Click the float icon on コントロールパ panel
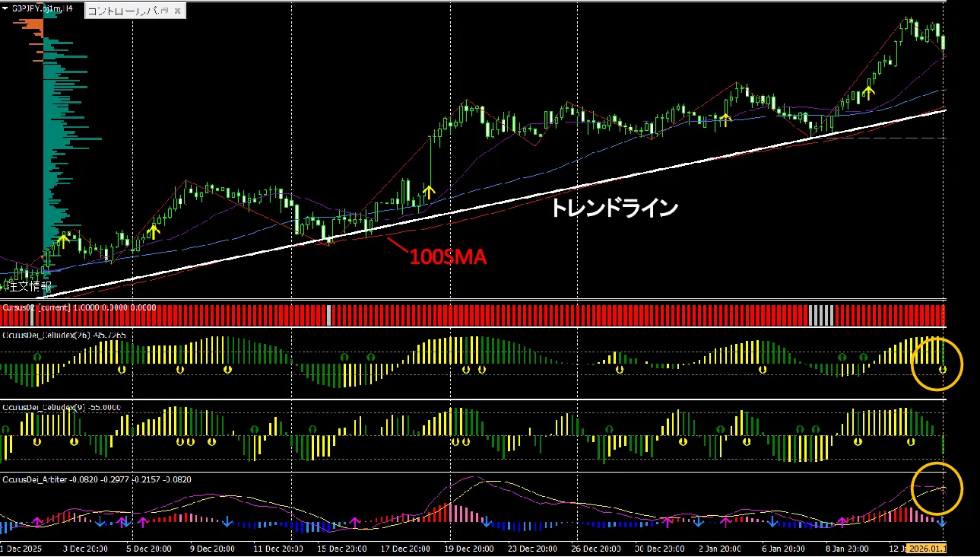This screenshot has width=980, height=557. click(x=163, y=11)
